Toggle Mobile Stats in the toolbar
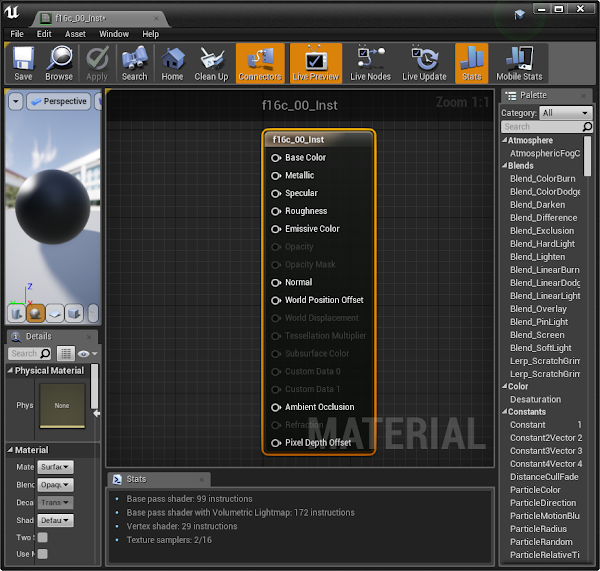This screenshot has height=571, width=600. pos(519,63)
